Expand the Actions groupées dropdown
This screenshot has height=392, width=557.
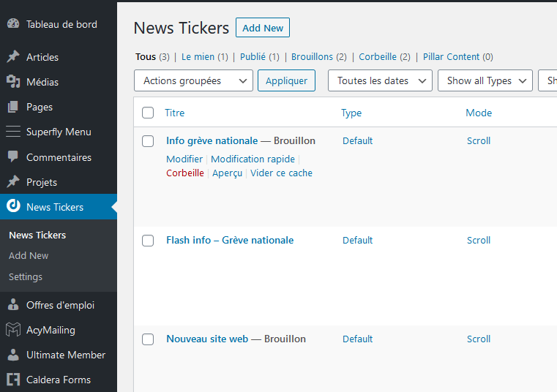pyautogui.click(x=193, y=80)
